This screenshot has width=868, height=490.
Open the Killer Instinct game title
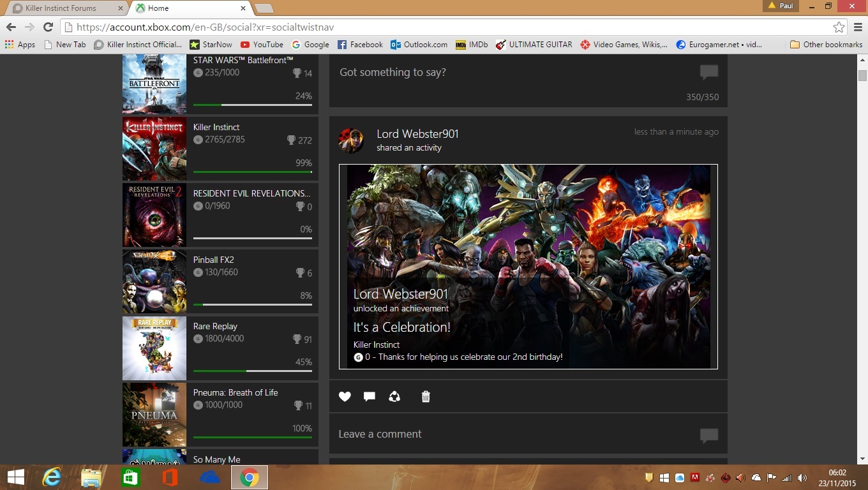pyautogui.click(x=216, y=127)
